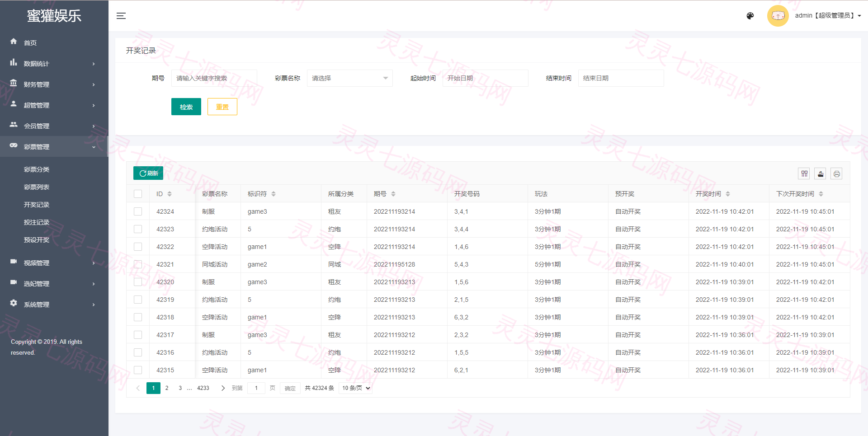This screenshot has height=436, width=868.
Task: Open the 投注记录 submenu item
Action: pyautogui.click(x=37, y=222)
